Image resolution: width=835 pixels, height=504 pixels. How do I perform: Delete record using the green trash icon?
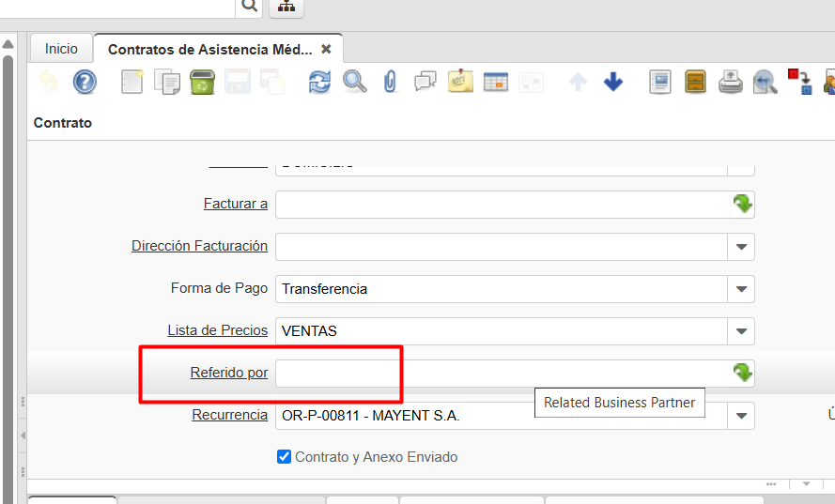[202, 83]
